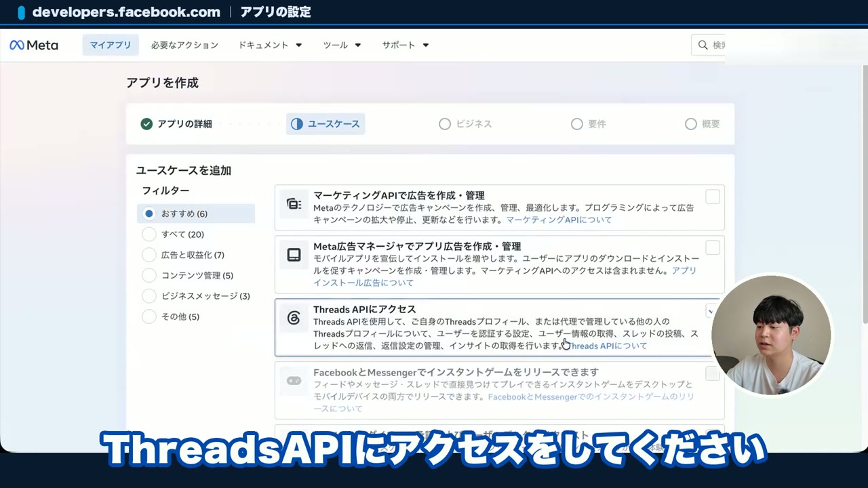The width and height of the screenshot is (868, 488).
Task: Go to 必要なアクション
Action: pos(184,45)
